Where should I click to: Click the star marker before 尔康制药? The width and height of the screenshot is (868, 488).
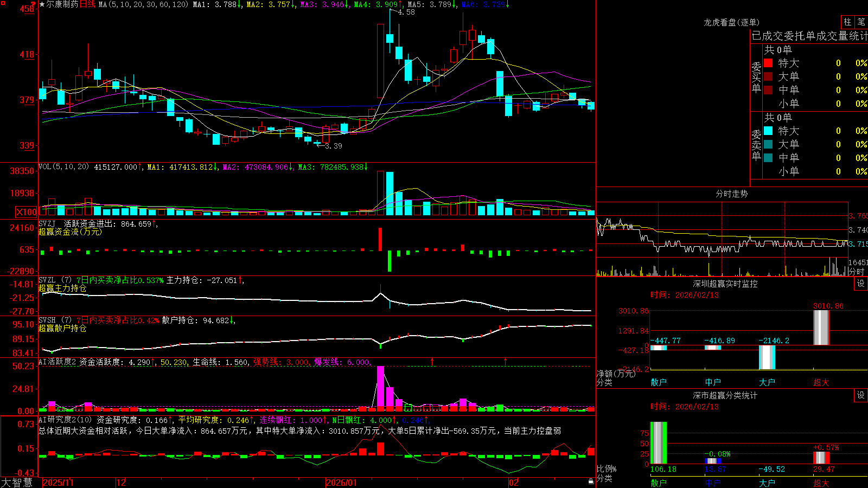tap(42, 4)
